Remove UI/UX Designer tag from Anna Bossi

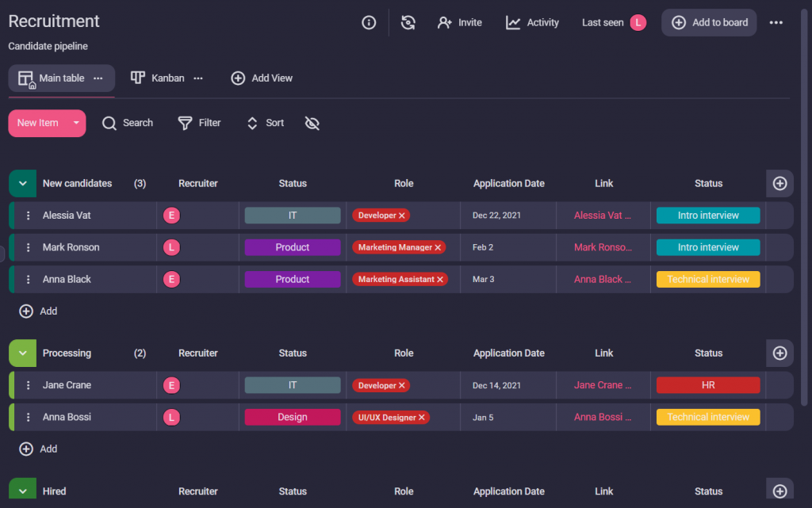(x=422, y=418)
